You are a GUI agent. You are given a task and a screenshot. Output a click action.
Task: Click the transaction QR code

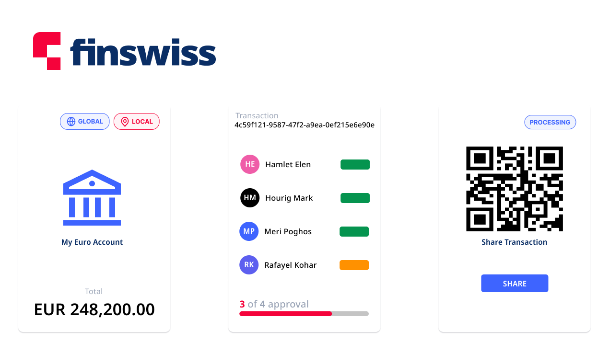tap(515, 189)
